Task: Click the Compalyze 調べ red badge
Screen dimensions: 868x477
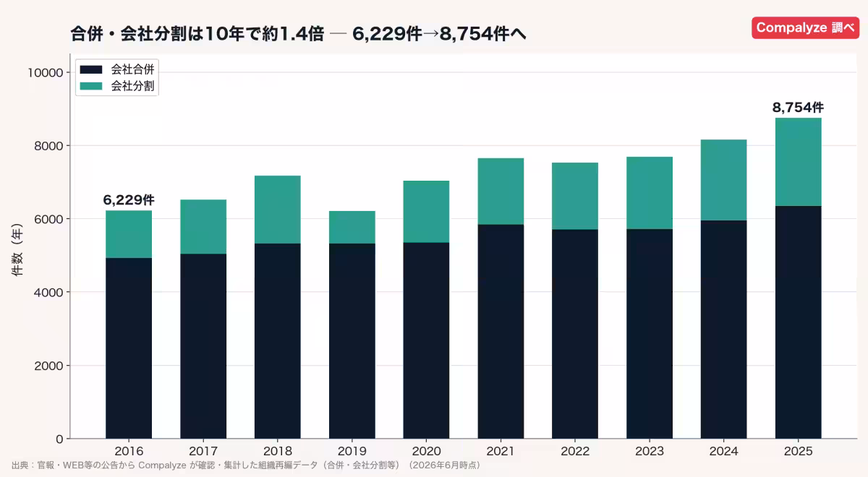Action: (x=806, y=27)
